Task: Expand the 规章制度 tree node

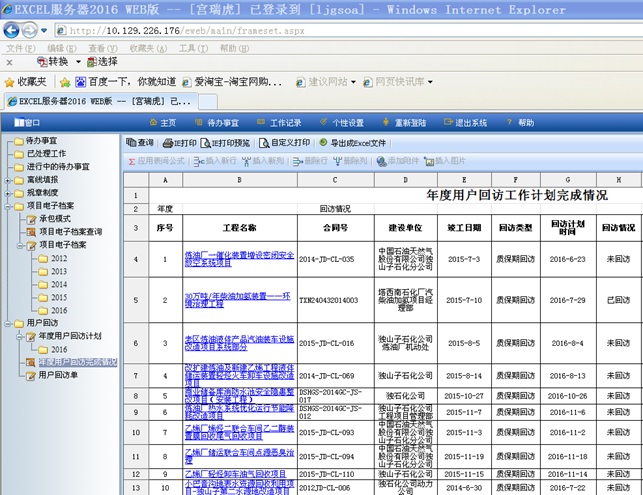Action: coord(8,192)
